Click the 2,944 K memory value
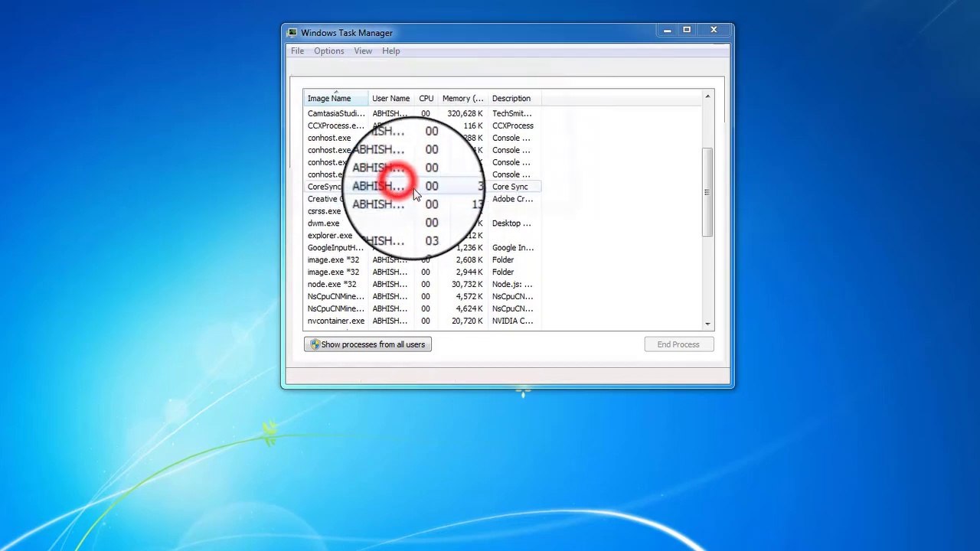Screen dimensions: 980x551 click(469, 272)
